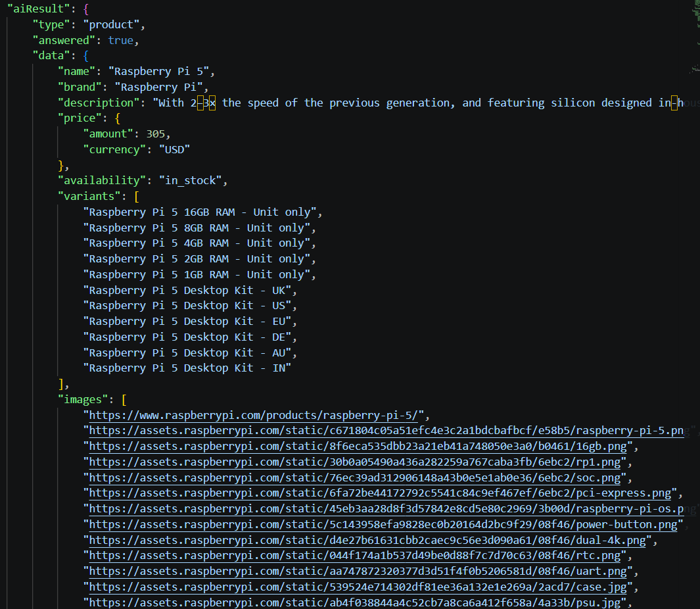The width and height of the screenshot is (700, 609).
Task: Click the true boolean value
Action: (120, 40)
